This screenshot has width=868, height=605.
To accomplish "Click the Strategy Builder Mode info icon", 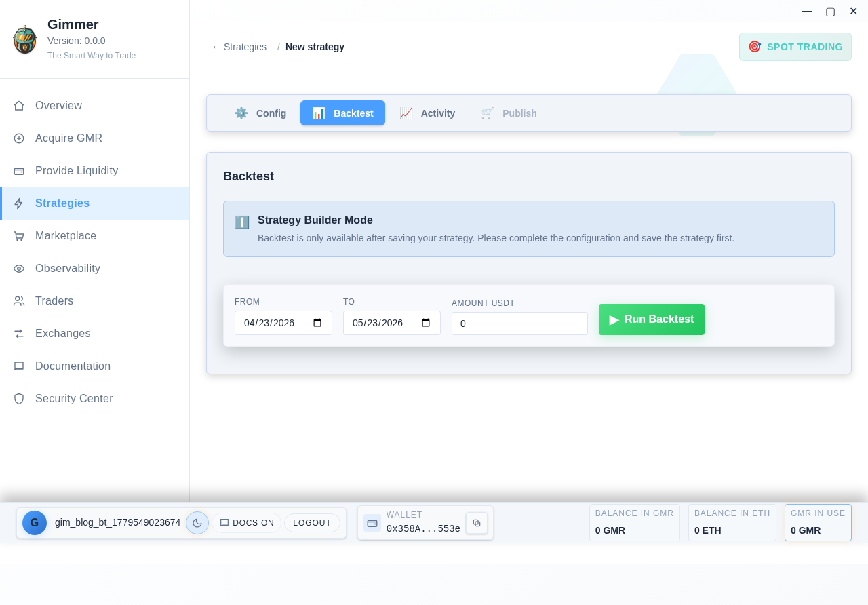I will tap(242, 222).
